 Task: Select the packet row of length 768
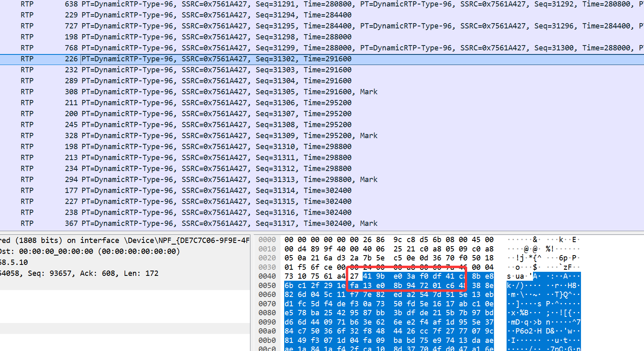pyautogui.click(x=322, y=48)
